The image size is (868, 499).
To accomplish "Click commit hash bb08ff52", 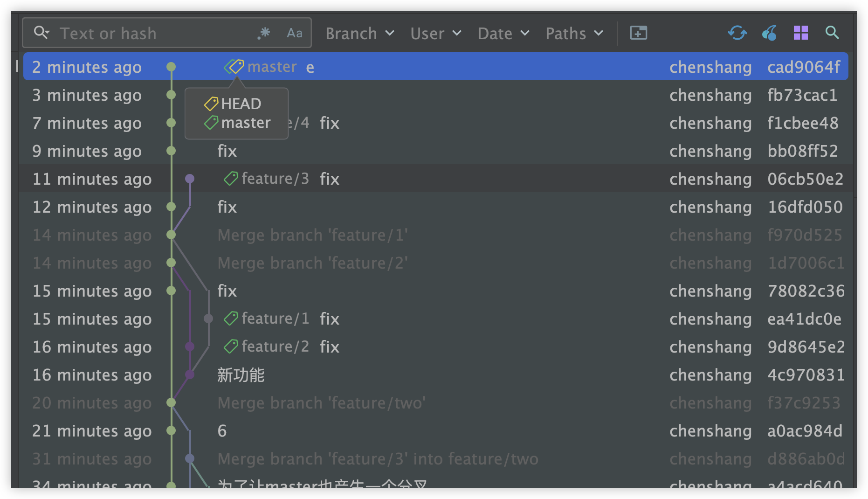I will [802, 151].
